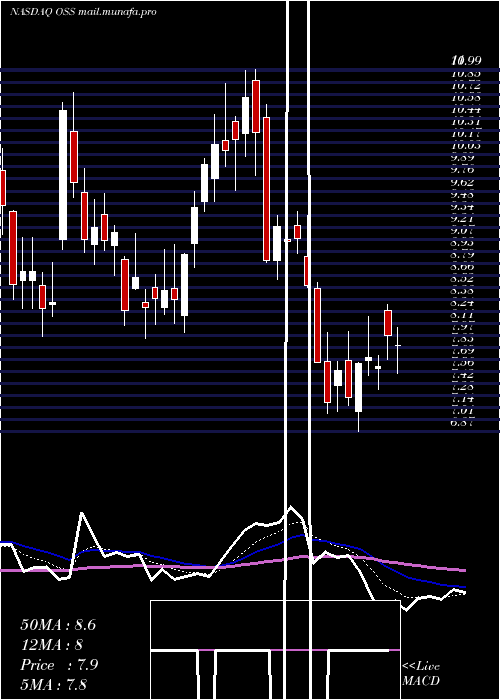The width and height of the screenshot is (500, 700).
Task: Select the 50MA : 8.6 readout
Action: pyautogui.click(x=58, y=625)
